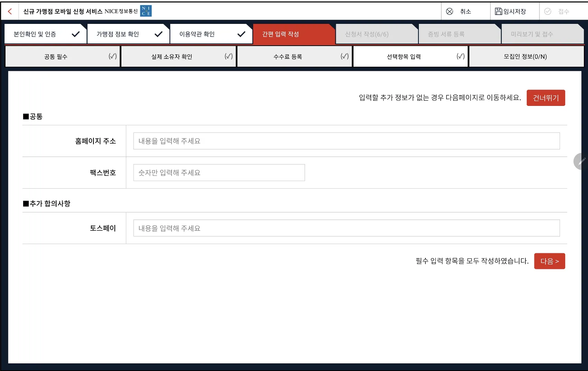Skip this page with the 건너뛰기 button

(x=546, y=98)
